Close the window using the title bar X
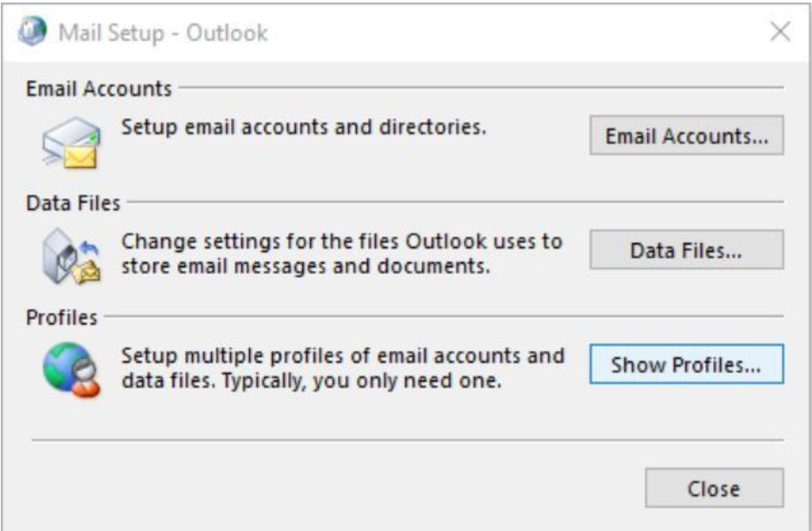 [780, 31]
